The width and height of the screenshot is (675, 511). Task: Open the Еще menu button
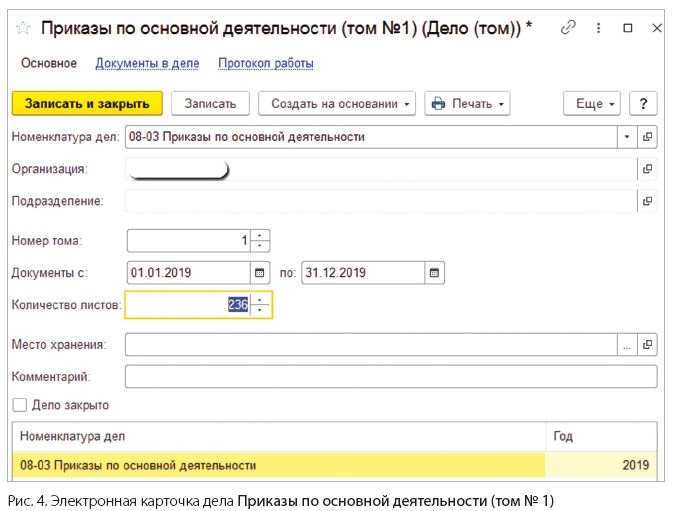pos(591,103)
